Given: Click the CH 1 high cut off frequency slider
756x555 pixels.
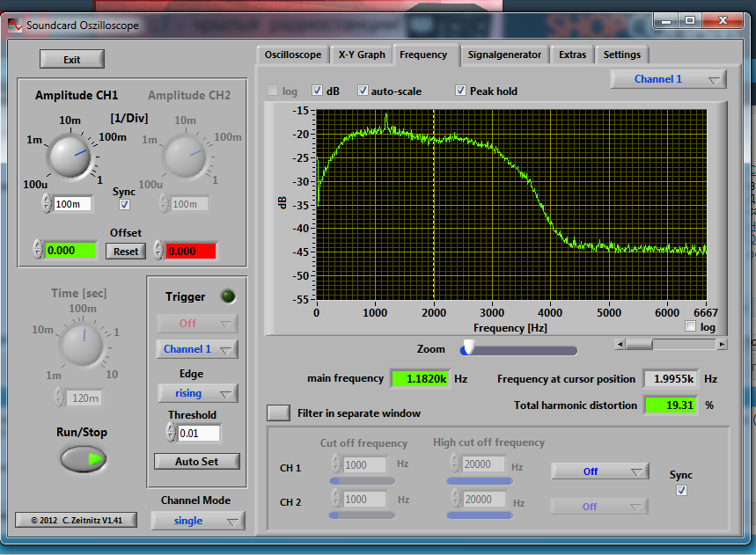Looking at the screenshot, I should (480, 481).
